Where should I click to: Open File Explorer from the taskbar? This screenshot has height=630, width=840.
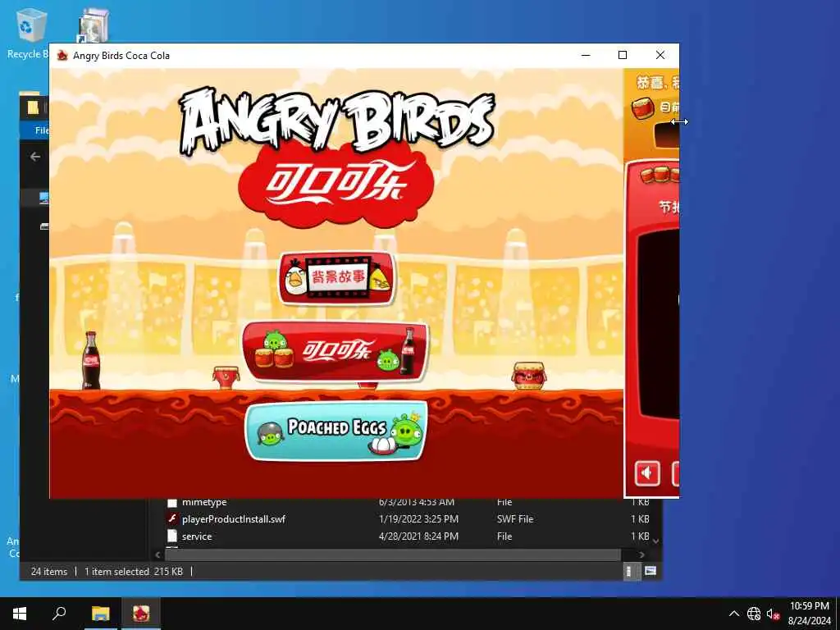100,614
